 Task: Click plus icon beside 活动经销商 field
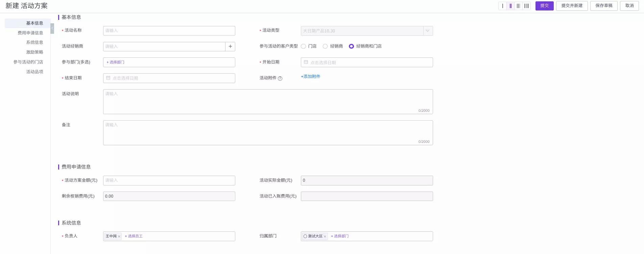(x=230, y=47)
